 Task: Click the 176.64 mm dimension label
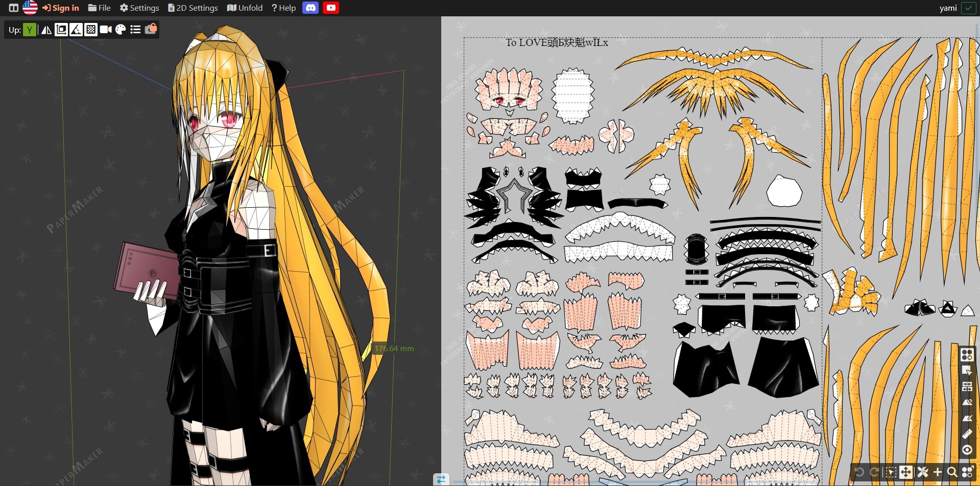click(x=394, y=349)
